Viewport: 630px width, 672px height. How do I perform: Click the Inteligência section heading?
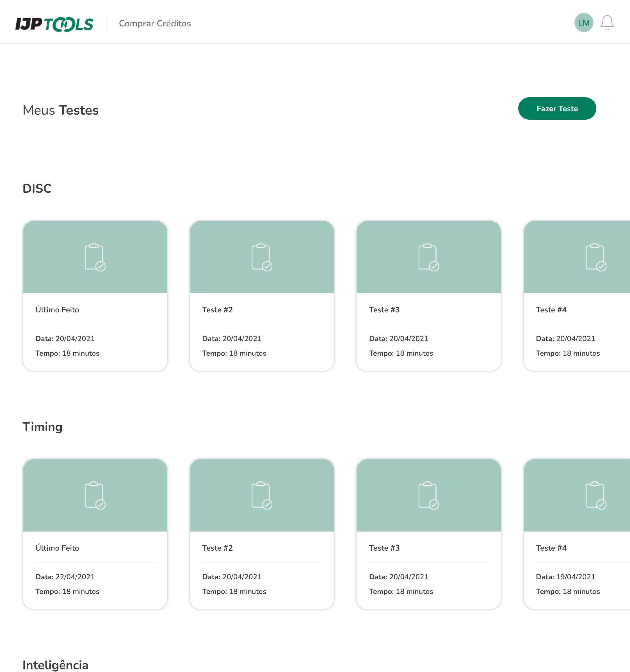pyautogui.click(x=55, y=665)
